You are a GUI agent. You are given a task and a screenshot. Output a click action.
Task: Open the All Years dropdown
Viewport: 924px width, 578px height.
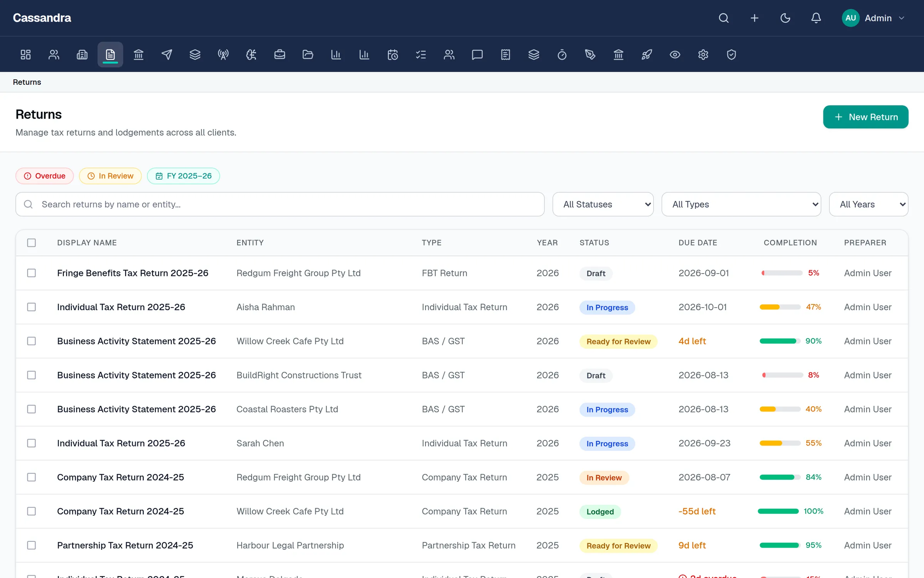869,204
